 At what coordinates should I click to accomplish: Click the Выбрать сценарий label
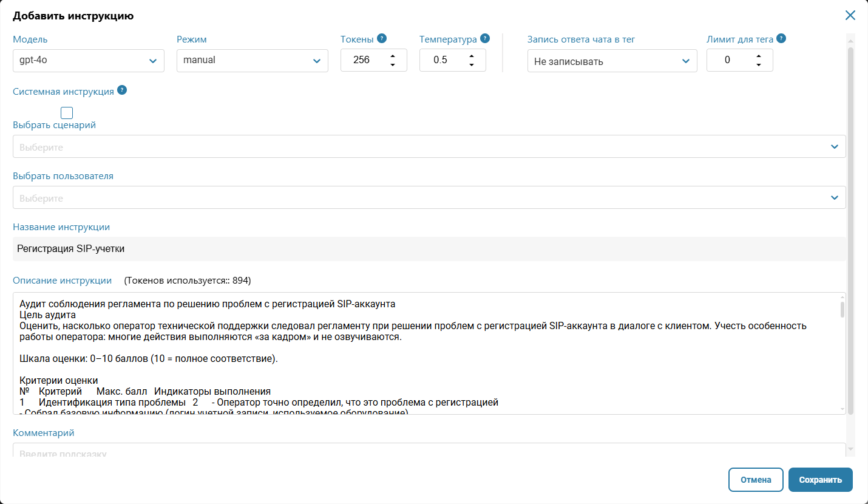pyautogui.click(x=54, y=125)
